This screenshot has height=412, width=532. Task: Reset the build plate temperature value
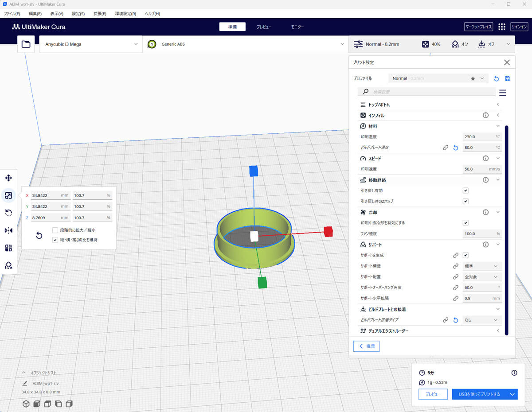[455, 148]
